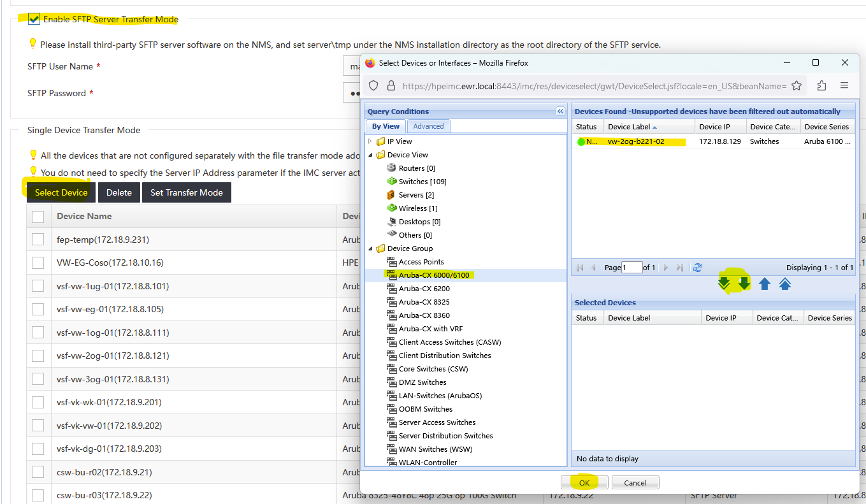Viewport: 866px width, 504px height.
Task: Select Switches [109] in the tree
Action: 422,182
